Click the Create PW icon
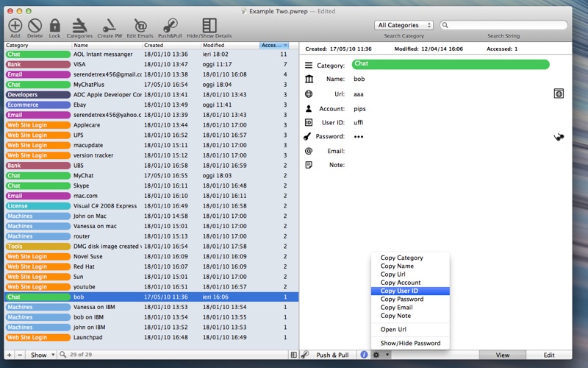Viewport: 588px width, 368px height. [110, 26]
